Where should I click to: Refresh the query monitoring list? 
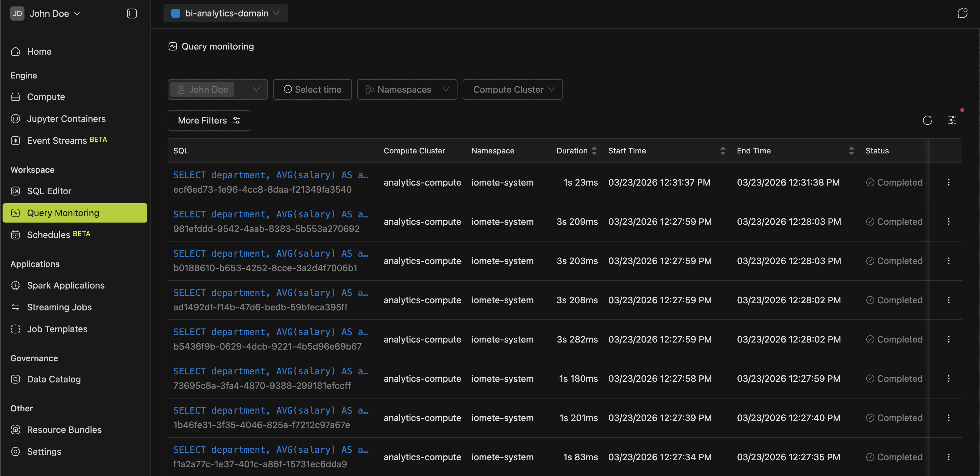click(x=928, y=120)
